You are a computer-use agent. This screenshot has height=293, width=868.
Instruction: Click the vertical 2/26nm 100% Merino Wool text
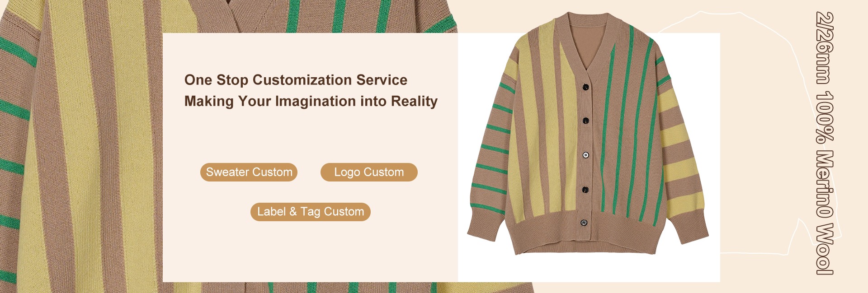pyautogui.click(x=825, y=143)
